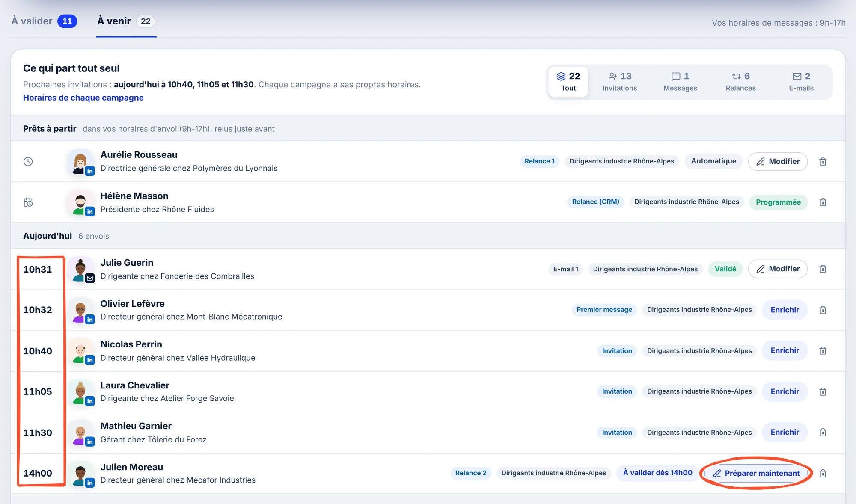Remove Mathieu Garnier's invitation with trash icon
This screenshot has height=504, width=856.
pyautogui.click(x=823, y=433)
